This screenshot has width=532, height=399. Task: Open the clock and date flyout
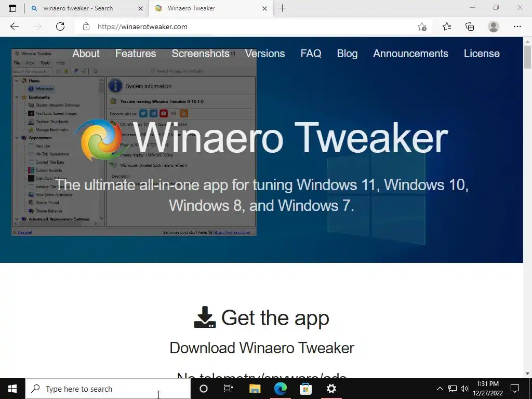click(x=488, y=389)
